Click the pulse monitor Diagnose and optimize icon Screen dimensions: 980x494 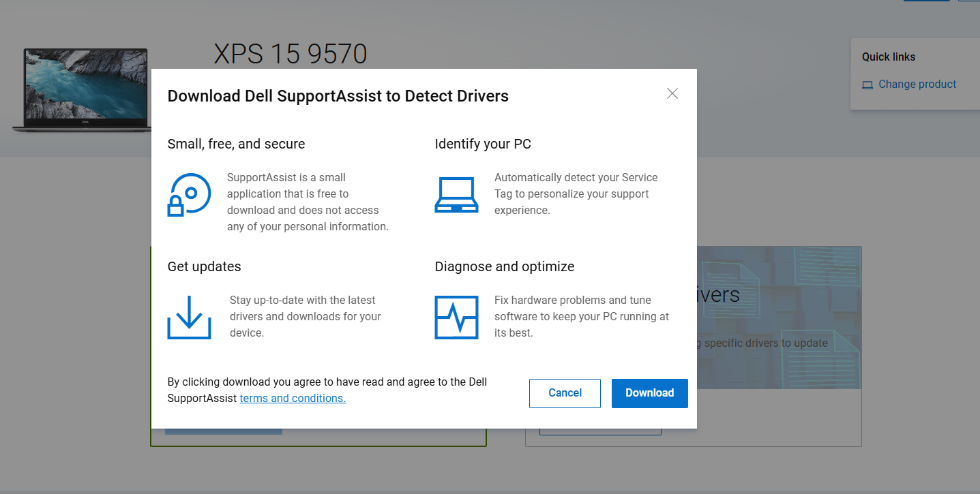coord(456,318)
